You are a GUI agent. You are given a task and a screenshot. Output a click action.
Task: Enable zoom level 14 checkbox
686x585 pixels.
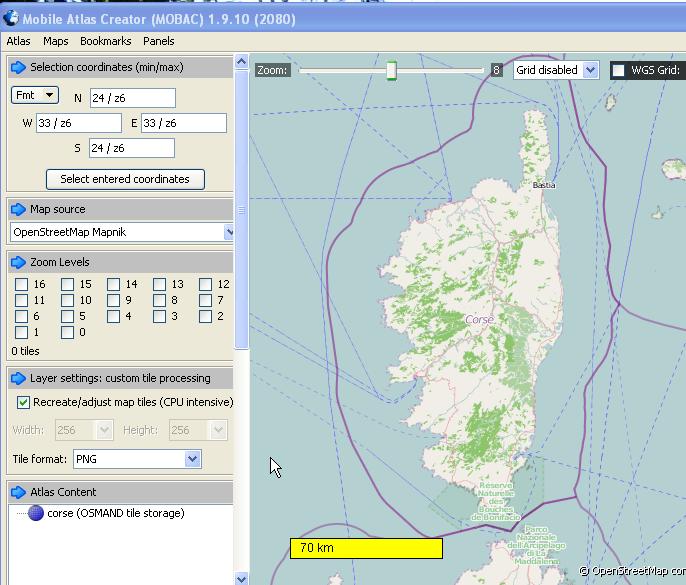(x=113, y=284)
